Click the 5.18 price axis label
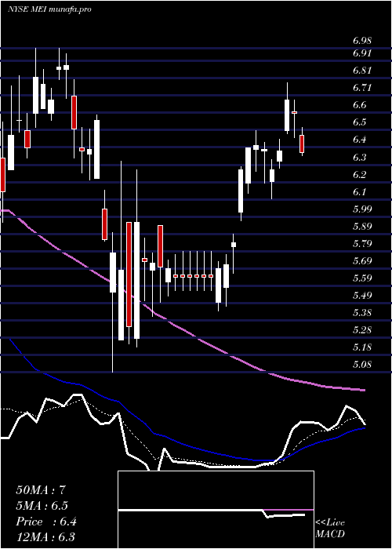392x549 pixels. coord(362,347)
